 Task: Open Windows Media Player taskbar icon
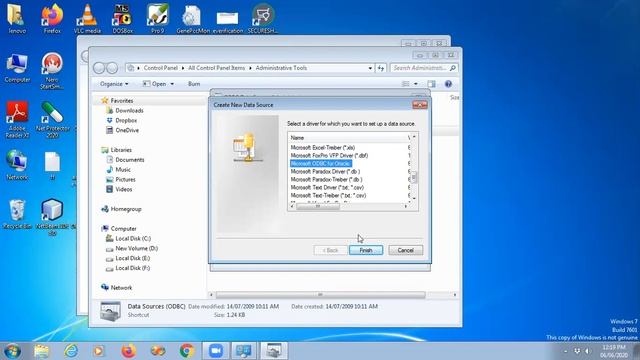(x=98, y=351)
